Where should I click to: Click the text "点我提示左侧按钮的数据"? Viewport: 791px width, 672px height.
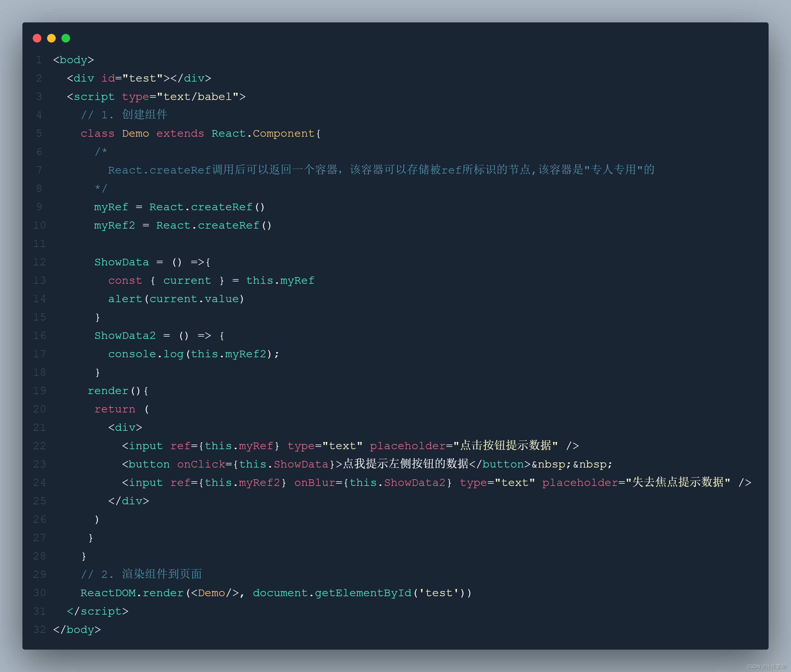406,464
